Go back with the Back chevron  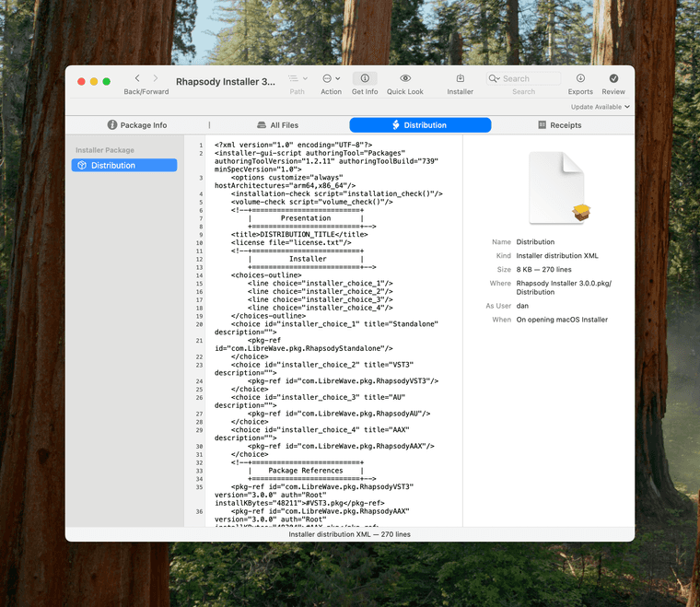(137, 78)
